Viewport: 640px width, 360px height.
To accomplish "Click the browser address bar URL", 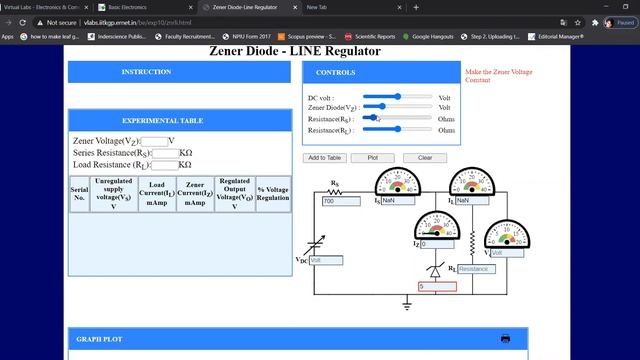I will (138, 23).
